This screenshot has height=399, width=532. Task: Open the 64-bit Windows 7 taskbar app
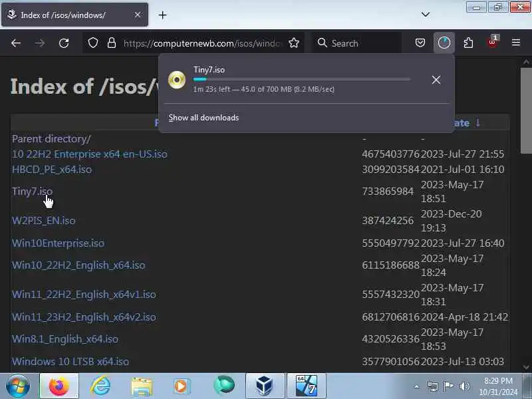(x=307, y=386)
